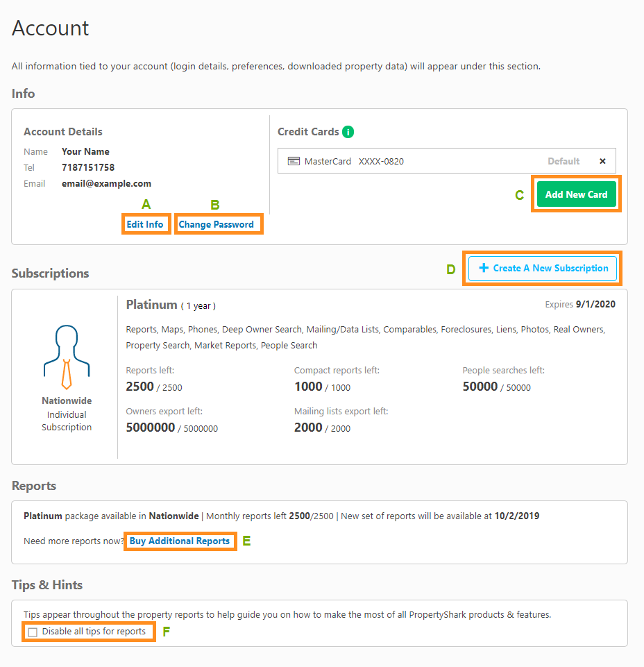
Task: Click the Compact reports left 1000 value
Action: pyautogui.click(x=308, y=386)
